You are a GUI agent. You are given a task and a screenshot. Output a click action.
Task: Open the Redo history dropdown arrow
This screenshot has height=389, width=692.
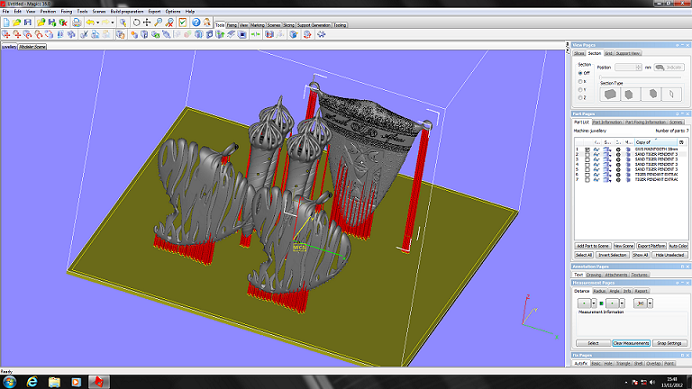tap(113, 23)
